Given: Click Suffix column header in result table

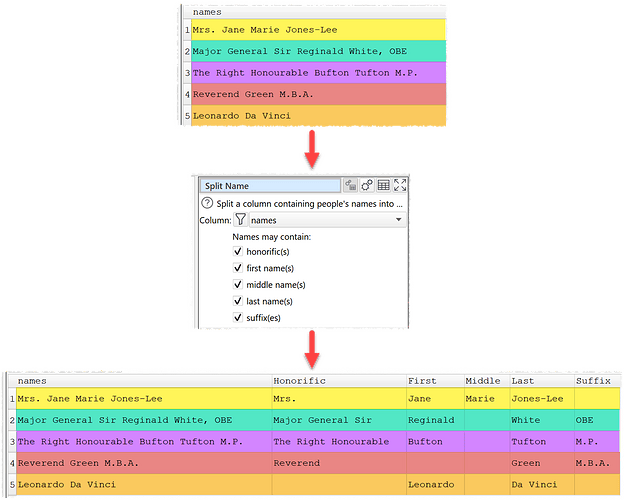Looking at the screenshot, I should coord(597,381).
